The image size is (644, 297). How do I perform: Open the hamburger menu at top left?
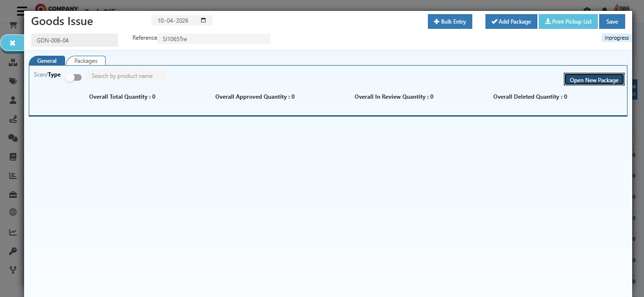pos(21,11)
